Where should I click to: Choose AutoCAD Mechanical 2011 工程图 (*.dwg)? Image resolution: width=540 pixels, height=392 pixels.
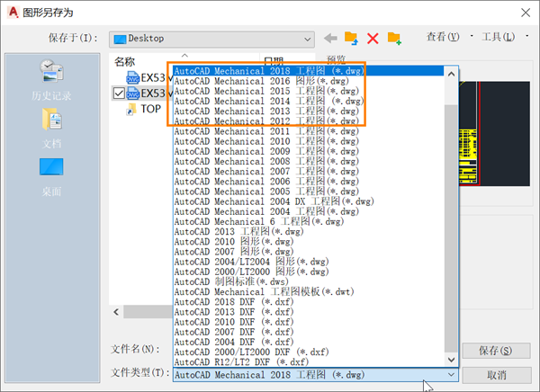(x=309, y=131)
